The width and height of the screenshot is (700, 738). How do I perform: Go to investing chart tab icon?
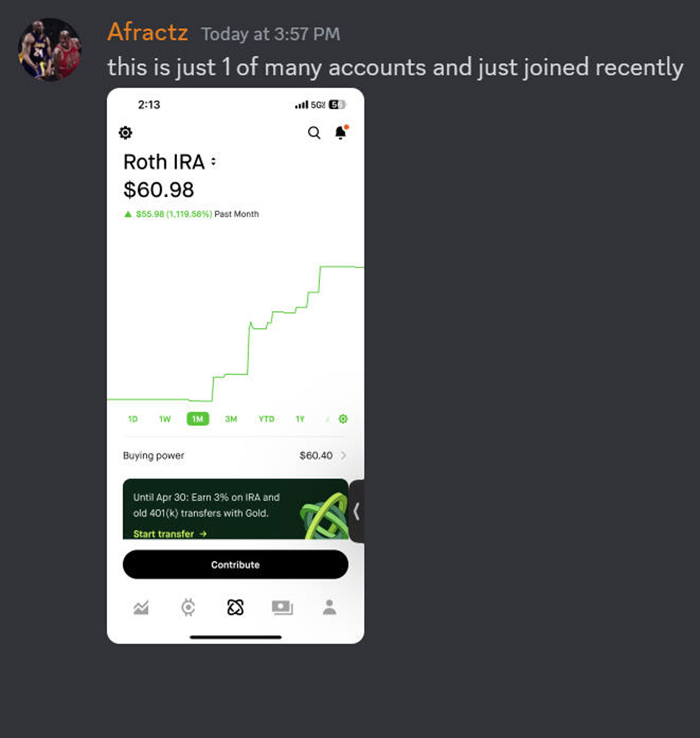[141, 607]
